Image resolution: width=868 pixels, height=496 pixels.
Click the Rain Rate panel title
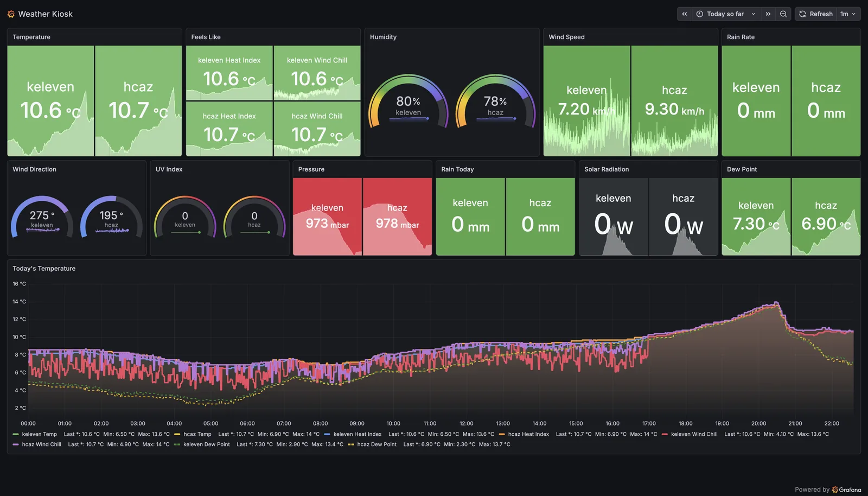tap(741, 37)
